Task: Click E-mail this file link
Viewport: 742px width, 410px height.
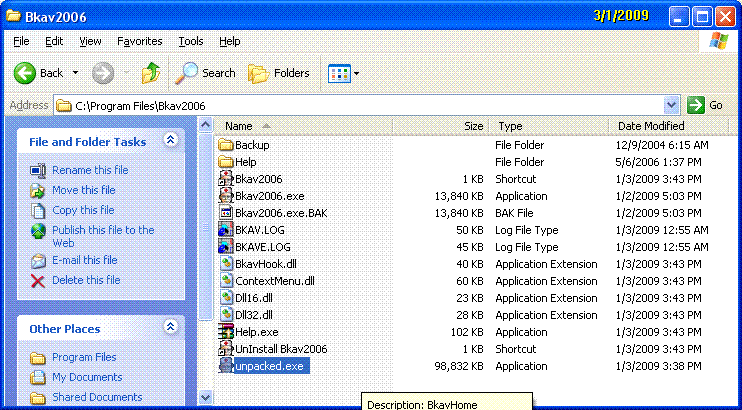Action: tap(85, 260)
